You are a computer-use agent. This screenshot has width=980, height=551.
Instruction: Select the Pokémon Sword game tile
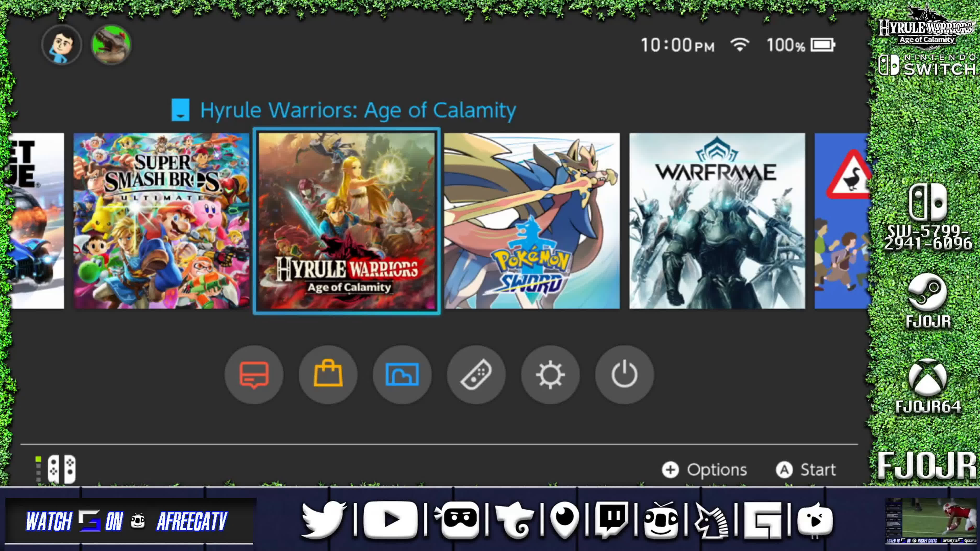pos(532,221)
